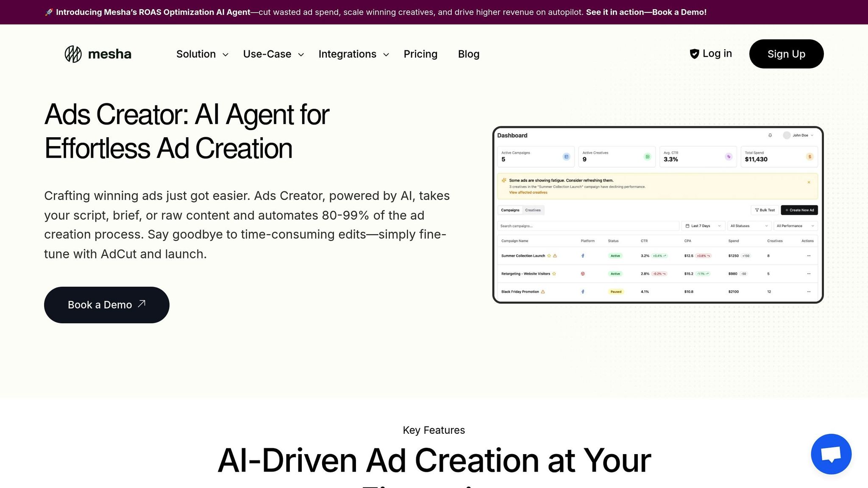Click the '-1.1%' CPA change badge
Image resolution: width=868 pixels, height=488 pixels.
click(703, 274)
